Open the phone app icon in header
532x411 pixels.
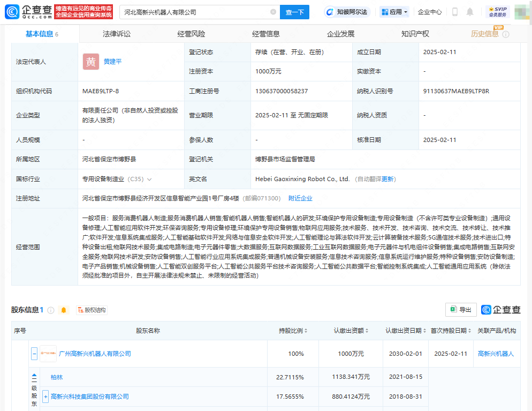tap(455, 12)
